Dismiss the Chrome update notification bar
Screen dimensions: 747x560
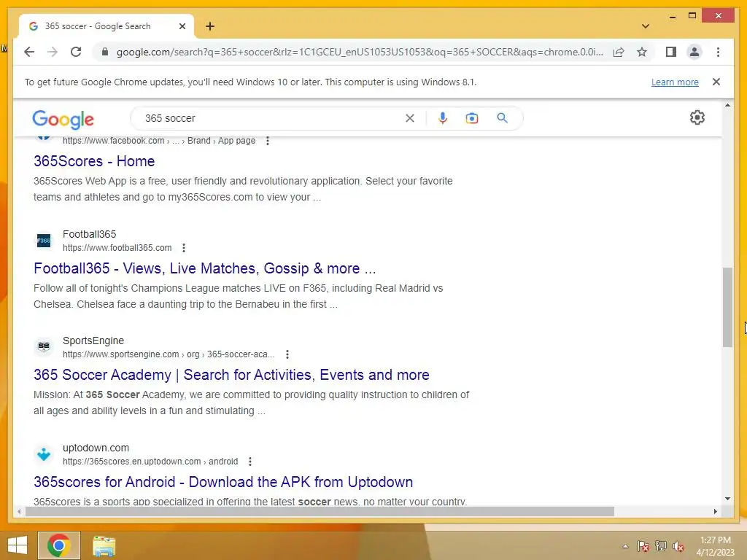[x=716, y=82]
